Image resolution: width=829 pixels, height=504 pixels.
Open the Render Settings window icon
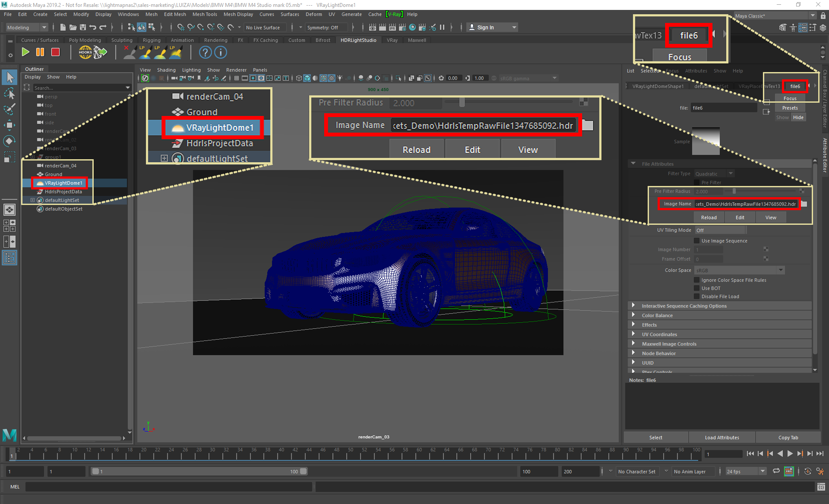coord(402,27)
